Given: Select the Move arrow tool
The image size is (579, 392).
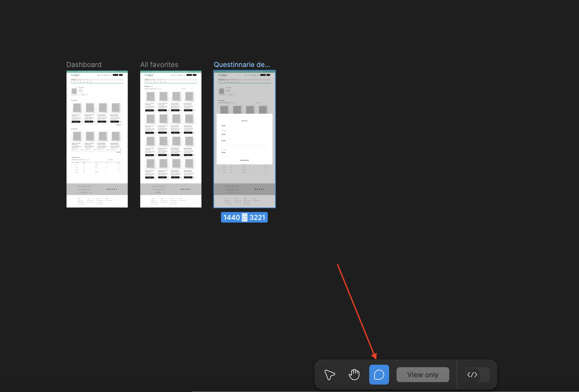Looking at the screenshot, I should tap(330, 375).
